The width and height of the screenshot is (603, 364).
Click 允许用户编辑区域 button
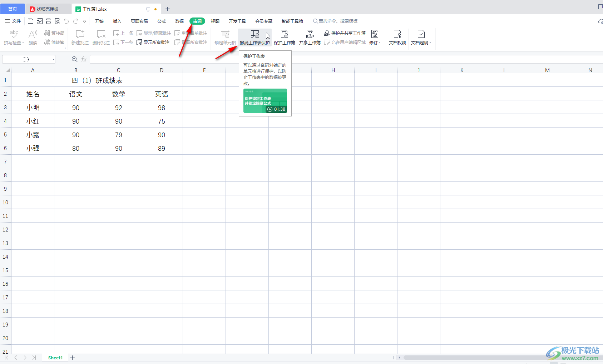[345, 42]
